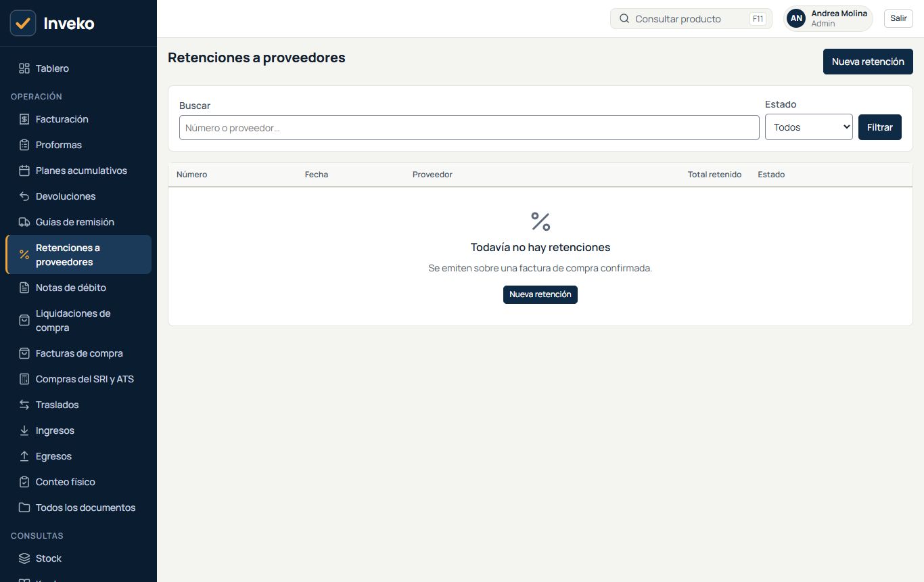Click the Estado column header in the table

tap(771, 175)
